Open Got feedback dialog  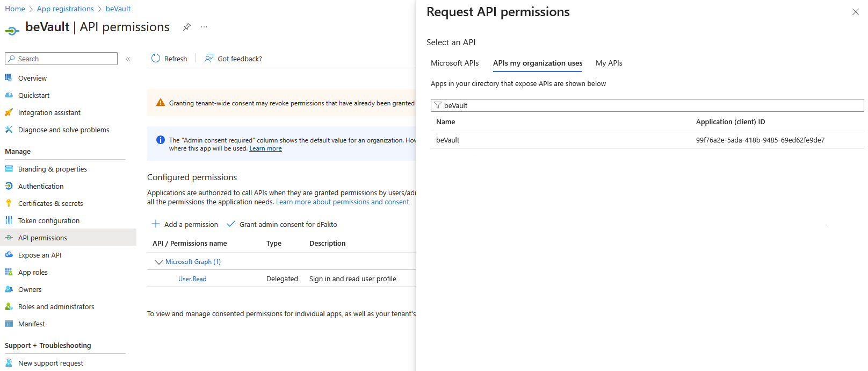pyautogui.click(x=233, y=59)
